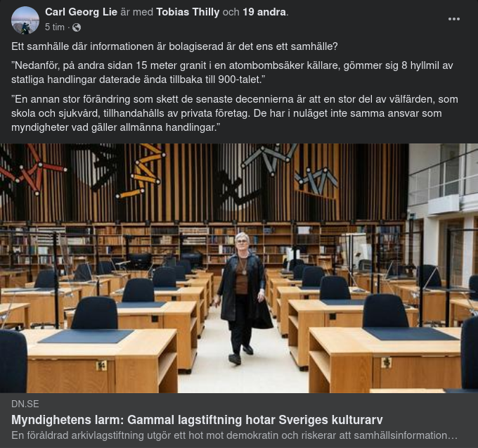Click the woman walking in the photo

[x=243, y=298]
